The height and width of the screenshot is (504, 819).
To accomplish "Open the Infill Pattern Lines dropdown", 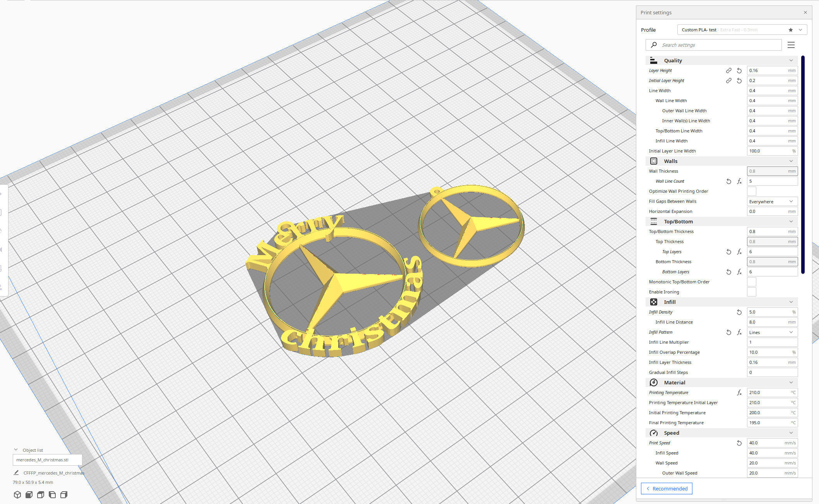I will [772, 332].
